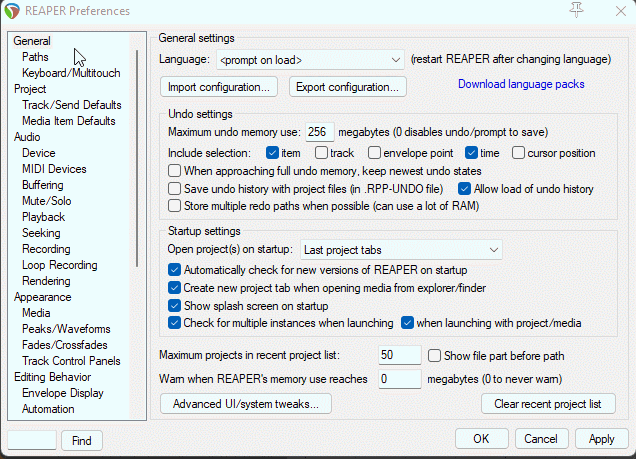Open the Media appearance page
The image size is (636, 459).
pos(36,313)
